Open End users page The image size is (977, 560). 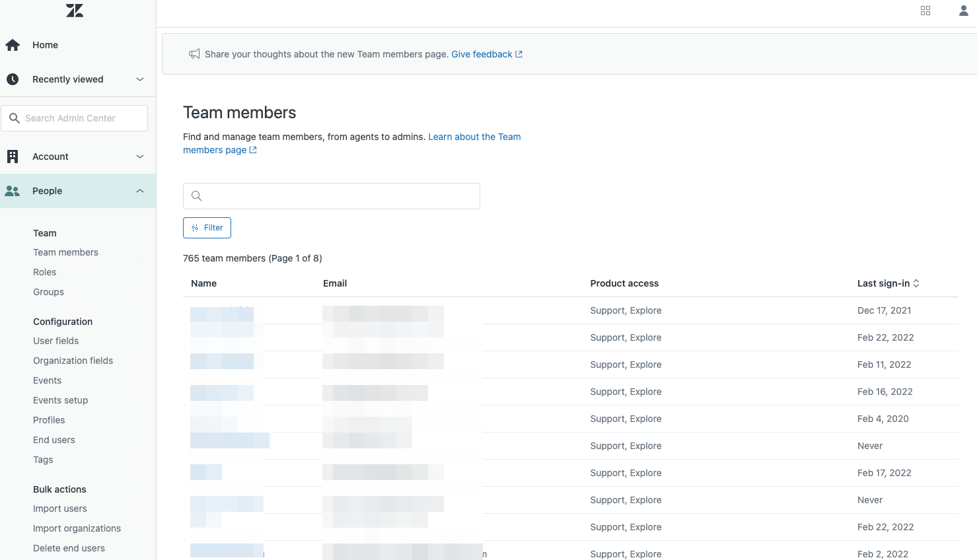tap(54, 440)
